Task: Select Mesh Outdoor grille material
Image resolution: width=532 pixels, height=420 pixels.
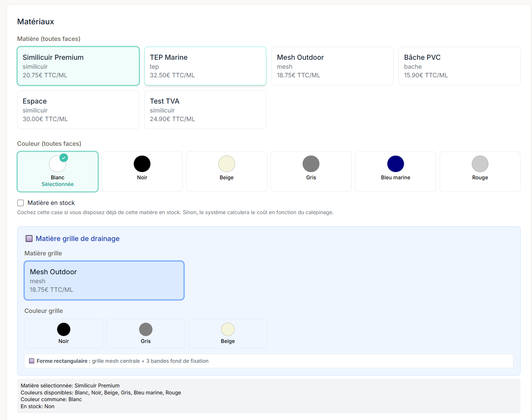Action: [x=104, y=281]
